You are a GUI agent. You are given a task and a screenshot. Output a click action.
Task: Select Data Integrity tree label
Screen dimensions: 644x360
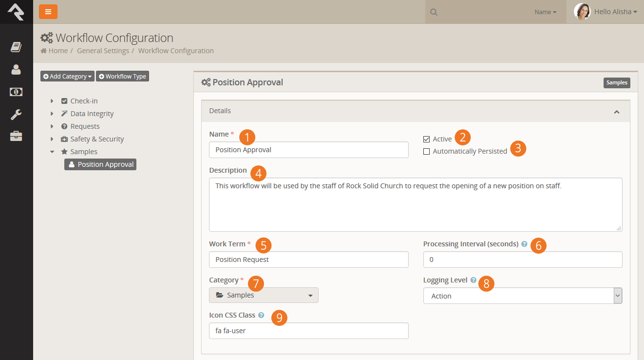coord(92,114)
